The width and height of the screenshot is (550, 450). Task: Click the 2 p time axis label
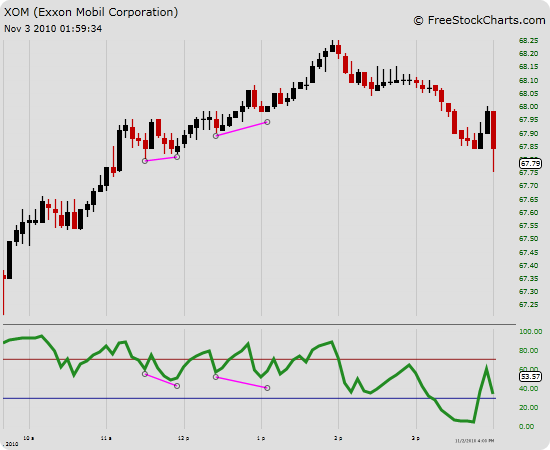point(338,438)
